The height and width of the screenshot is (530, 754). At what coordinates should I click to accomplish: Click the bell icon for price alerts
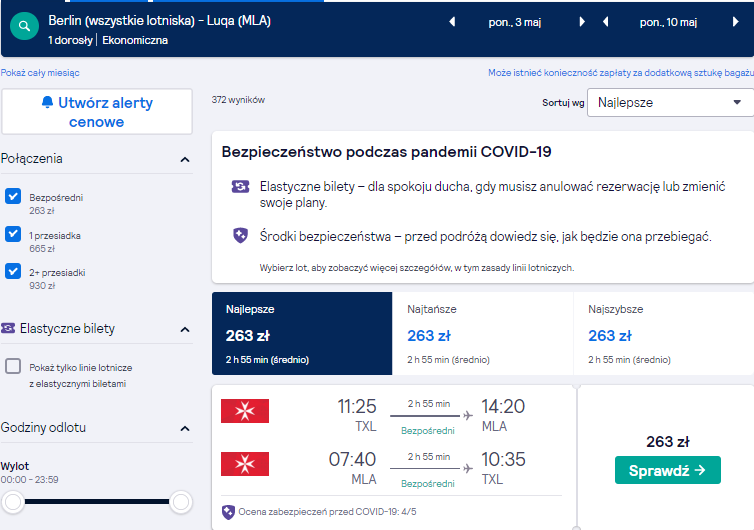[47, 102]
